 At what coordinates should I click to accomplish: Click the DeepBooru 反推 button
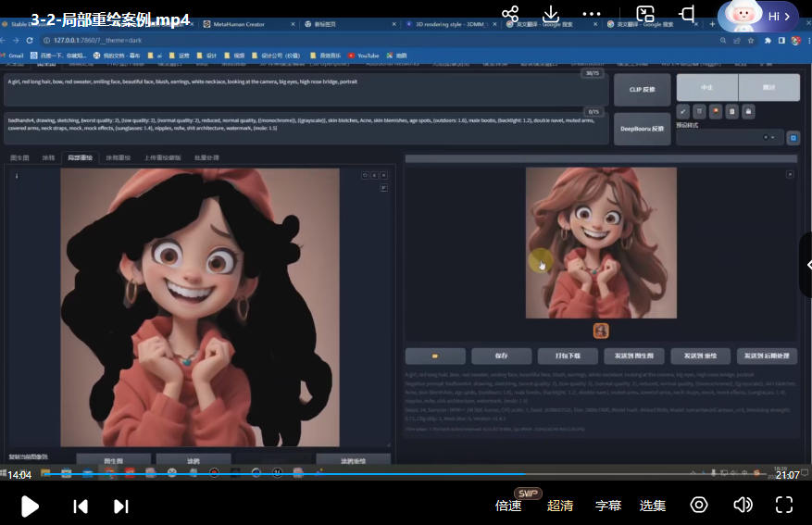click(643, 129)
